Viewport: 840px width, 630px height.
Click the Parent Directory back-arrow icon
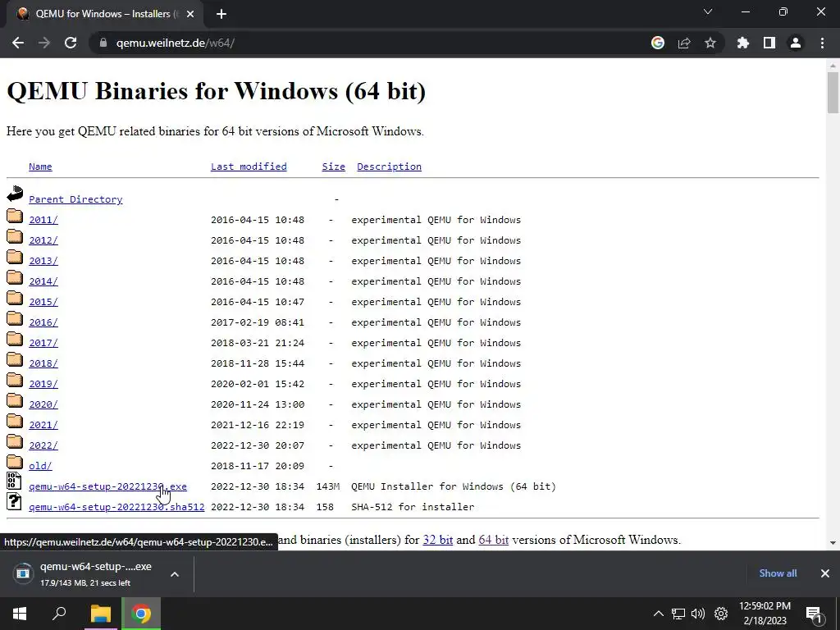click(15, 194)
